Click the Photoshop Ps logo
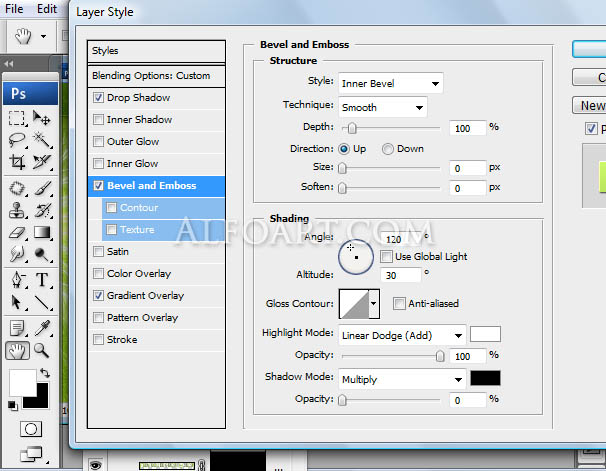This screenshot has height=471, width=606. point(31,93)
